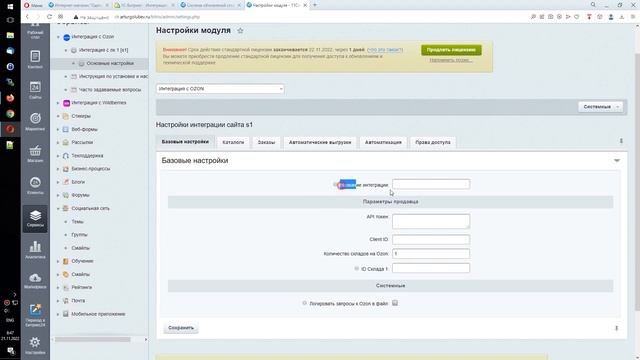Focus the Название интеграции input field

pyautogui.click(x=431, y=184)
